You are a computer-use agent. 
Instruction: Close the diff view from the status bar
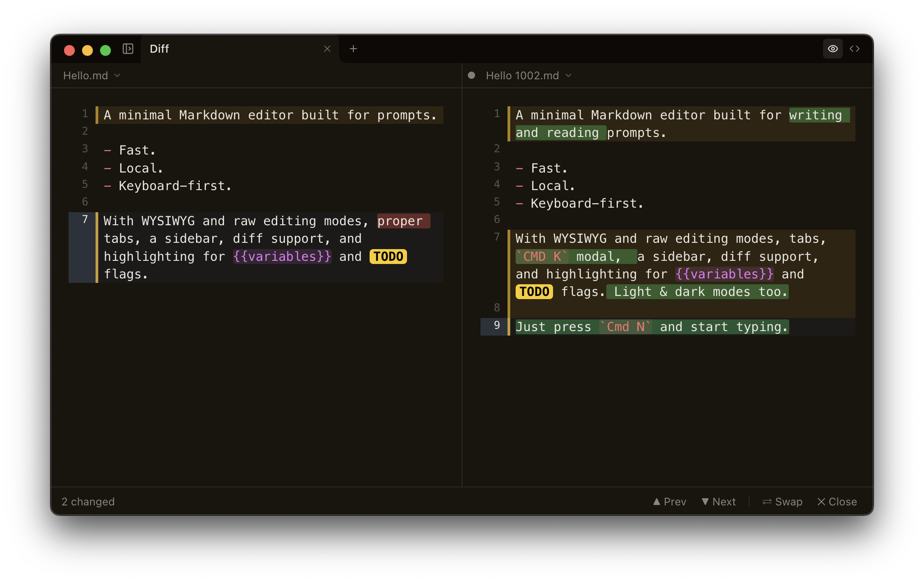pos(837,501)
